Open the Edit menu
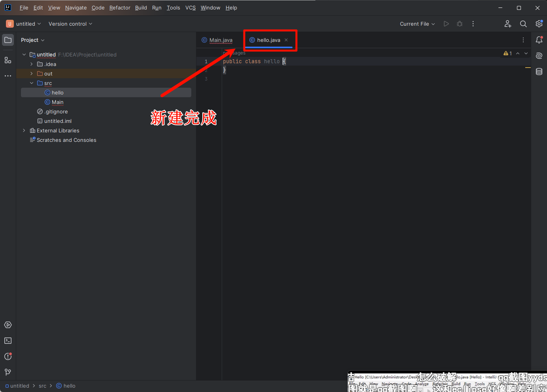547x392 pixels. point(38,8)
